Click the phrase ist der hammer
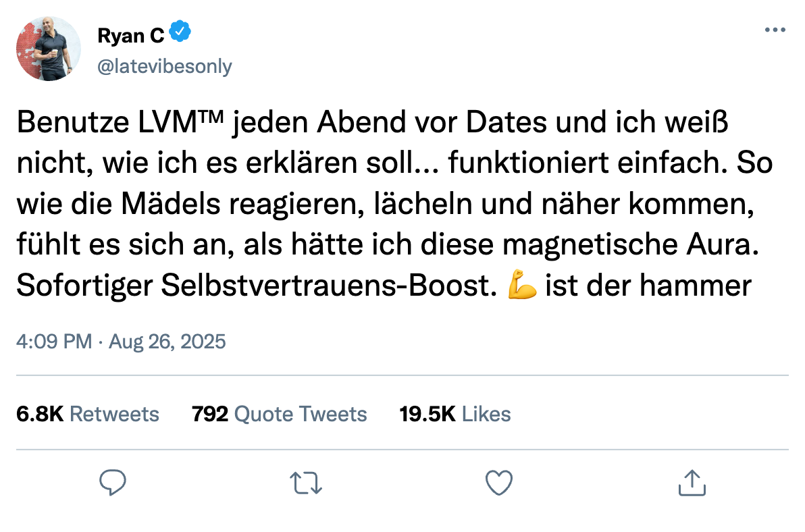 648,286
